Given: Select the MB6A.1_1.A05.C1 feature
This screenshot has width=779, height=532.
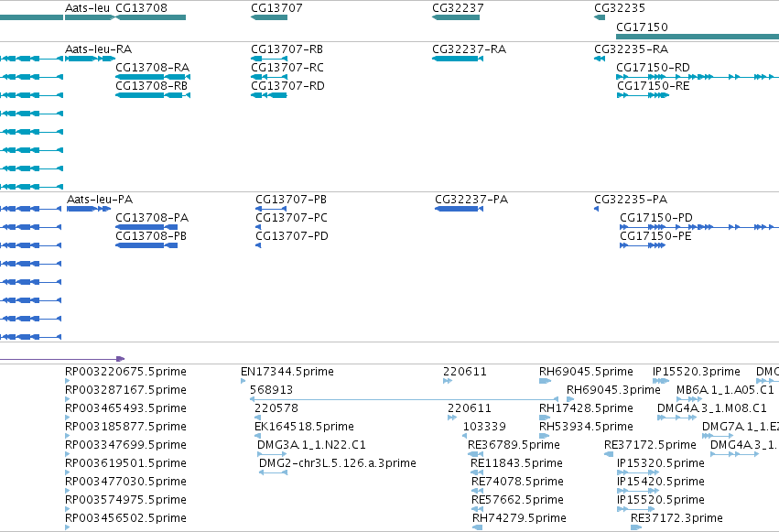Looking at the screenshot, I should pyautogui.click(x=689, y=399).
